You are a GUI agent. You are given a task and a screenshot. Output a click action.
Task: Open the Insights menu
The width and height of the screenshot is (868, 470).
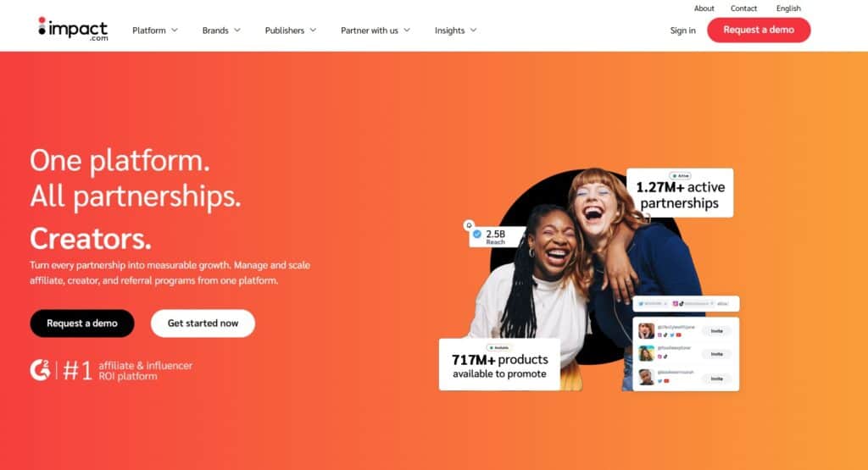[455, 30]
